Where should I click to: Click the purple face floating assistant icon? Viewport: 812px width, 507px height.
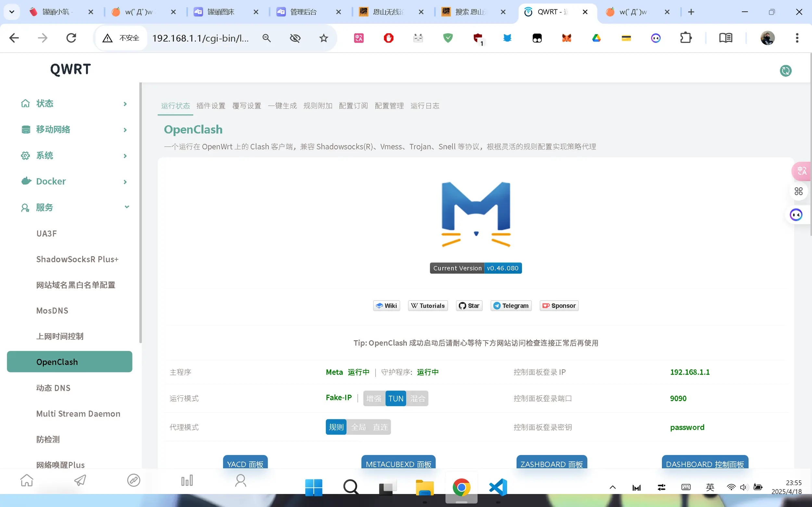(x=796, y=215)
